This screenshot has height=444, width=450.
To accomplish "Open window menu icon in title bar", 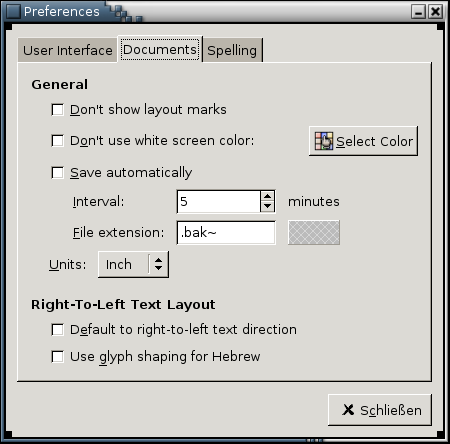I will [x=13, y=11].
